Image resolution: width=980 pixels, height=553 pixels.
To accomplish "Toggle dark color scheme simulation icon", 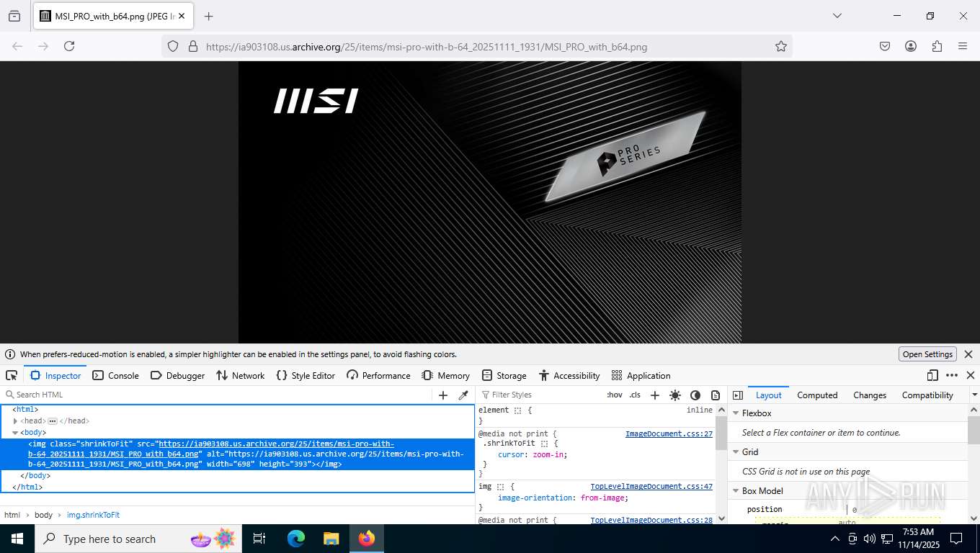I will (x=695, y=395).
